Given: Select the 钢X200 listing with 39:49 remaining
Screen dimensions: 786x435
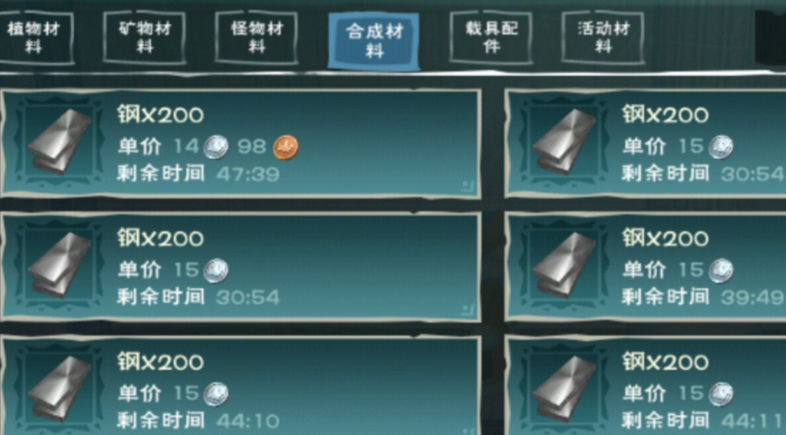Looking at the screenshot, I should pos(646,267).
